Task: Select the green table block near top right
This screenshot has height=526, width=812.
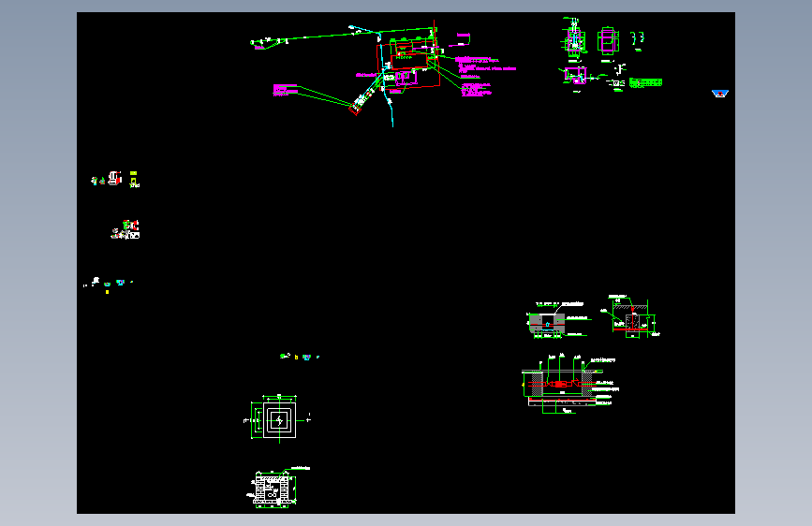Action: [x=646, y=82]
